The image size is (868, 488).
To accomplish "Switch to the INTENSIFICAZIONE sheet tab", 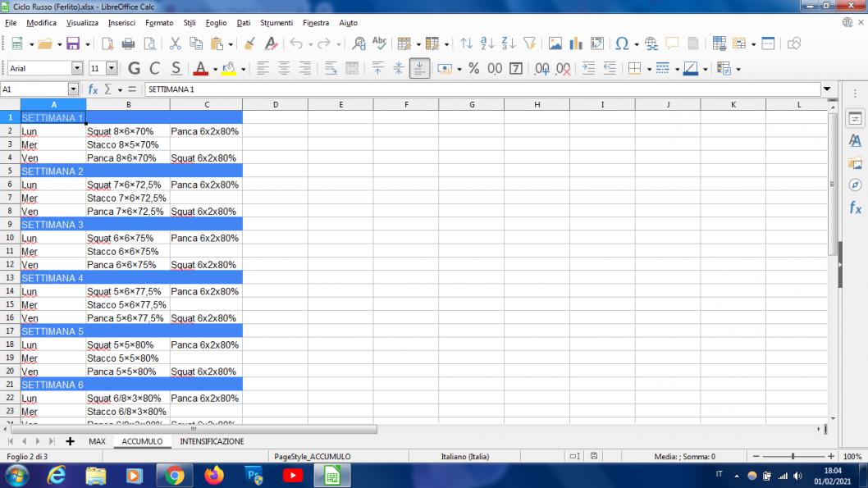I will pyautogui.click(x=212, y=441).
